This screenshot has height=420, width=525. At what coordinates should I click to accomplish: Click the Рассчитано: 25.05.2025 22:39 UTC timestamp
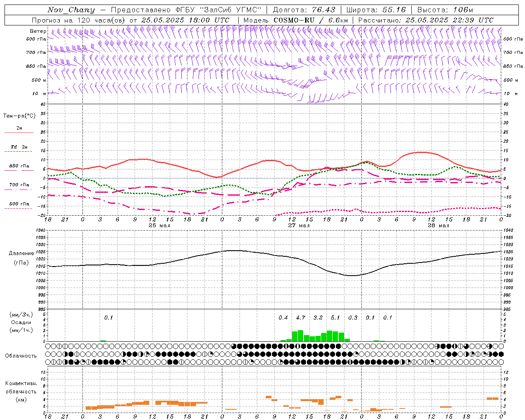(426, 20)
